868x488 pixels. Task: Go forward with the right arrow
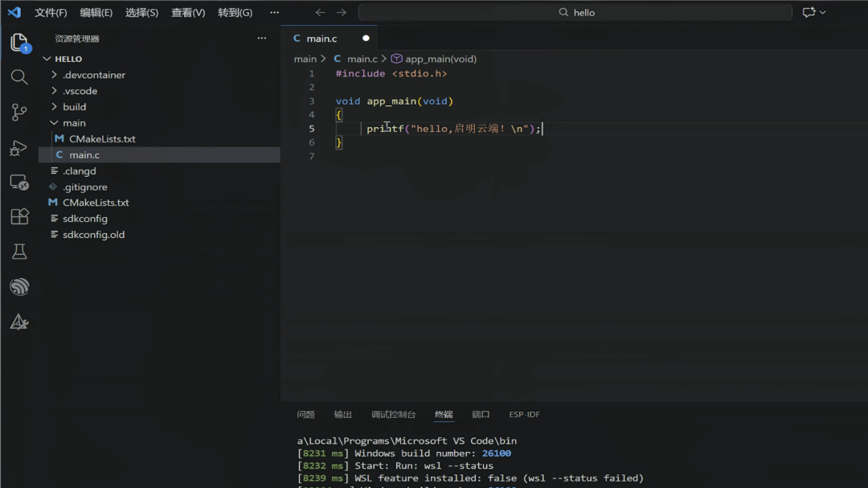point(342,12)
